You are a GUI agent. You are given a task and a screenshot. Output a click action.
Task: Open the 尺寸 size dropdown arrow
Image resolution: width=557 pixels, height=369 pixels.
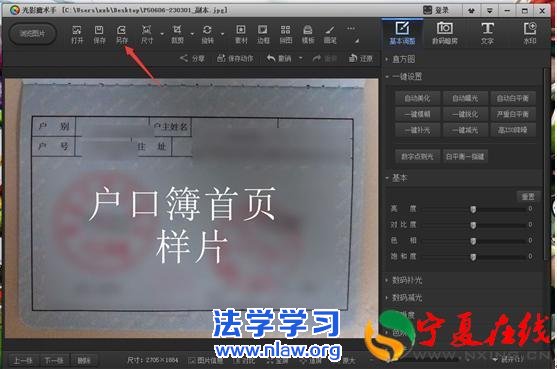[162, 34]
